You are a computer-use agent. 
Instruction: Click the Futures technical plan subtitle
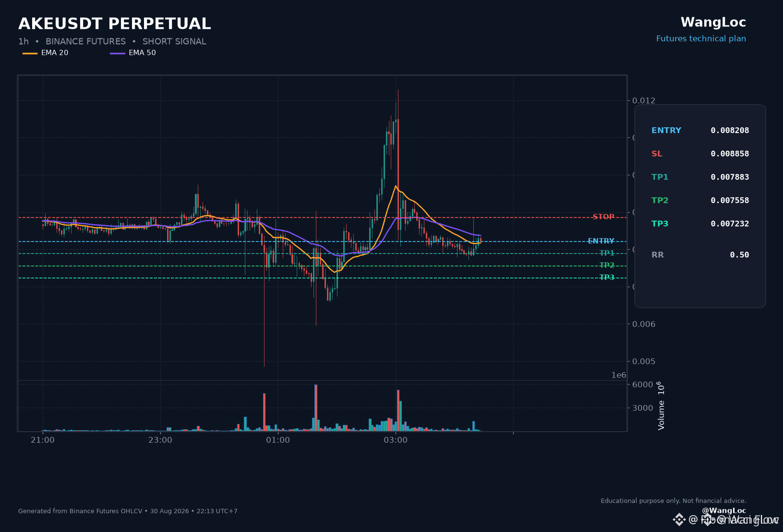click(701, 38)
